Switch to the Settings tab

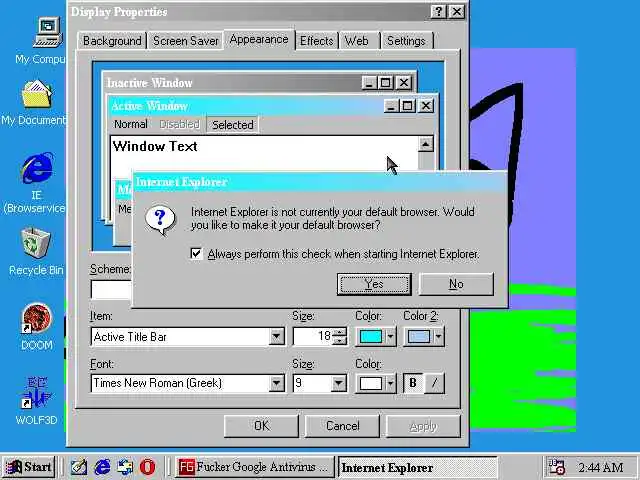[x=407, y=41]
